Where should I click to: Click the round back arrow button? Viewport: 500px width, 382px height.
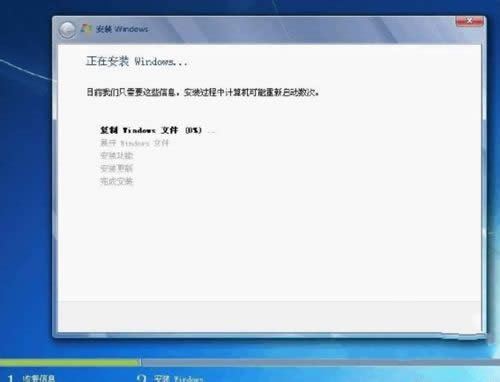pyautogui.click(x=67, y=30)
